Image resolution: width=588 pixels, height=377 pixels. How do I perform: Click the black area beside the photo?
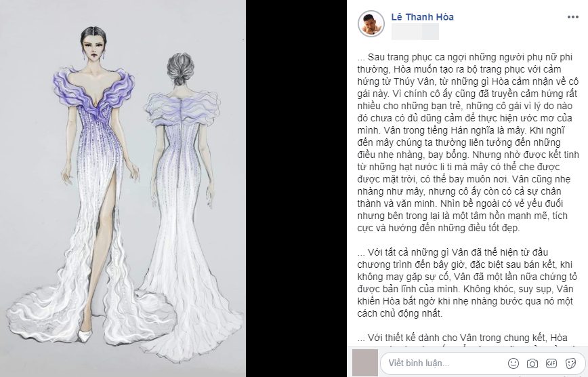pyautogui.click(x=296, y=188)
